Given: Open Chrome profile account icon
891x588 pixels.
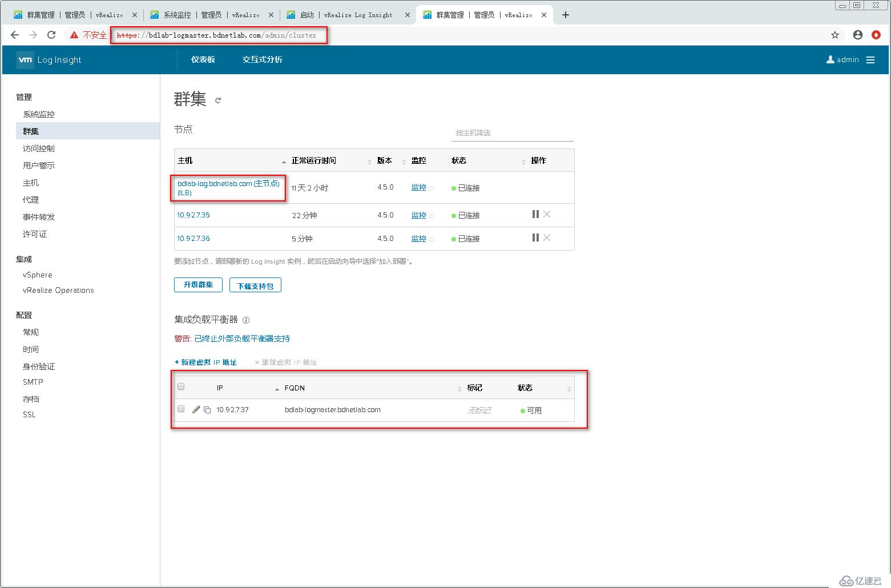Looking at the screenshot, I should pos(857,35).
